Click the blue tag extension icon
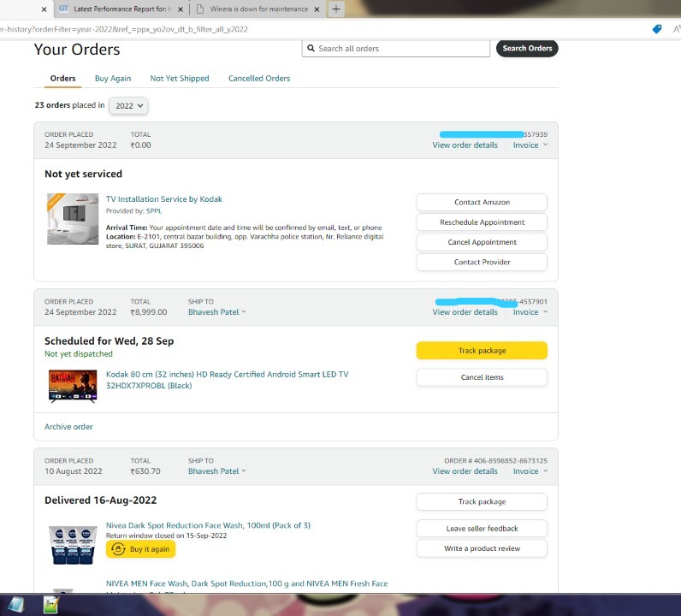This screenshot has width=681, height=616. coord(657,29)
